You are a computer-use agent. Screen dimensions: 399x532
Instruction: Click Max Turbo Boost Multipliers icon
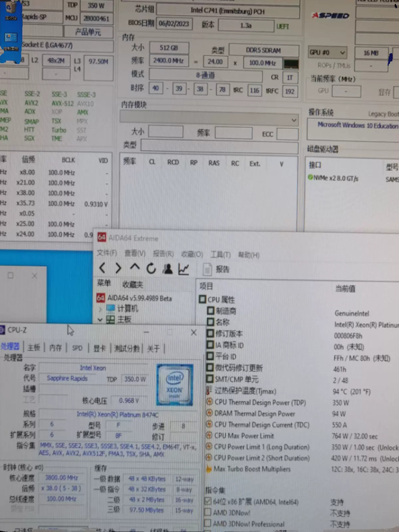coord(209,469)
